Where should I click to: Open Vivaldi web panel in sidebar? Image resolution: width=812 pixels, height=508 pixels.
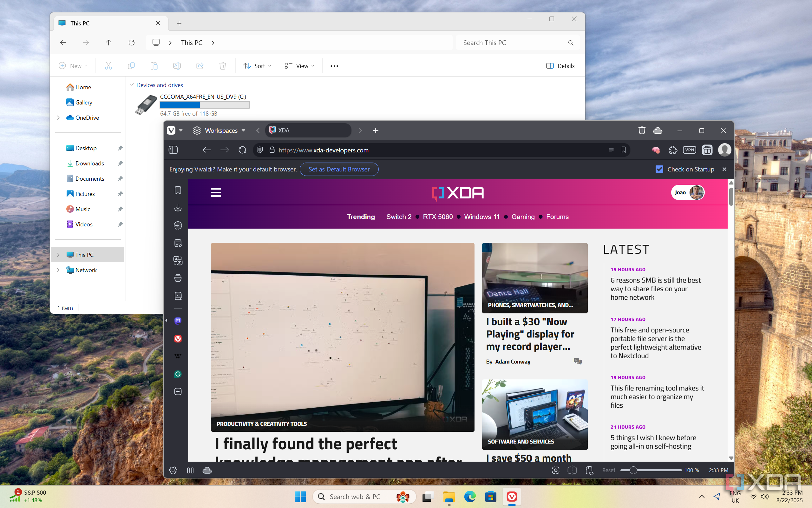[x=178, y=339]
